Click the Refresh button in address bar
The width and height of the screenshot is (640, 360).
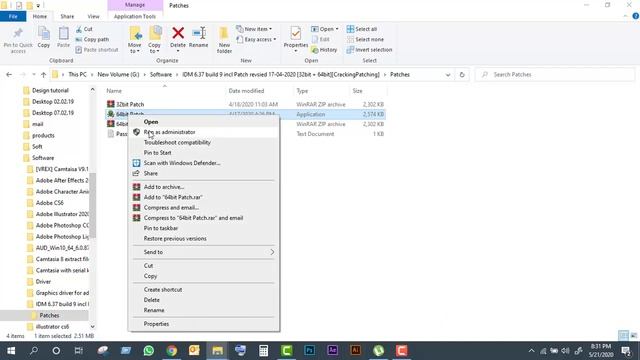462,75
